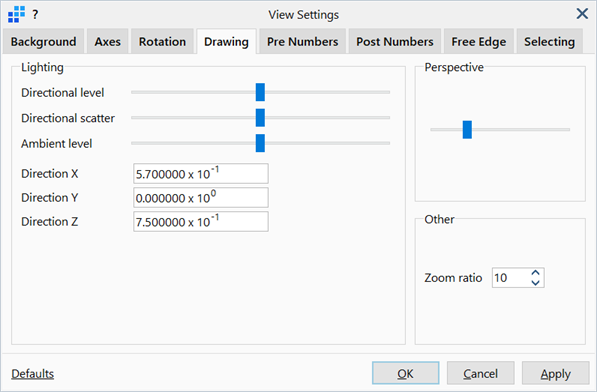This screenshot has width=597, height=392.
Task: Click the Apply button
Action: click(555, 373)
